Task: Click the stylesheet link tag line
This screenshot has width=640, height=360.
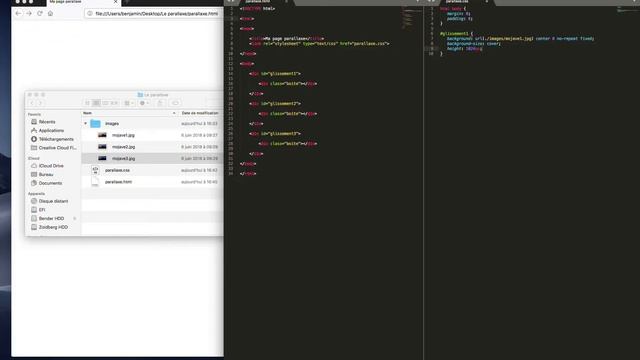Action: 319,43
